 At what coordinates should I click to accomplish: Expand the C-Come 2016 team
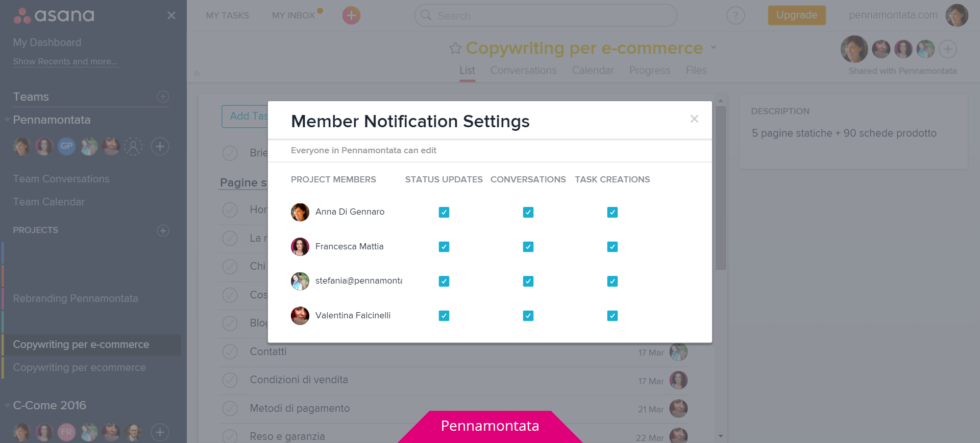coord(7,405)
